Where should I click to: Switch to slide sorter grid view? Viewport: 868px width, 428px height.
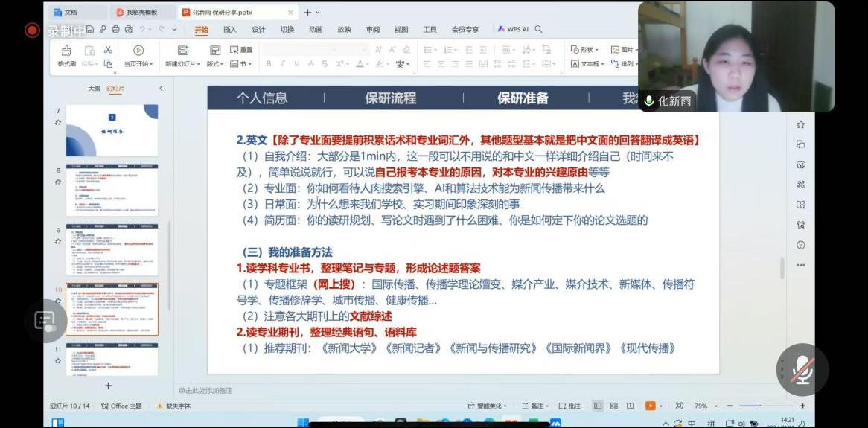pyautogui.click(x=614, y=406)
